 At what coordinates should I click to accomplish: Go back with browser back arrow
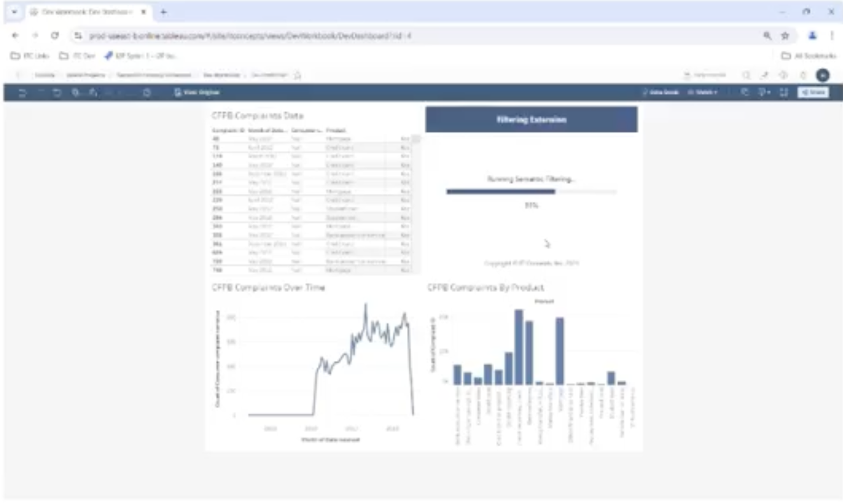(15, 36)
